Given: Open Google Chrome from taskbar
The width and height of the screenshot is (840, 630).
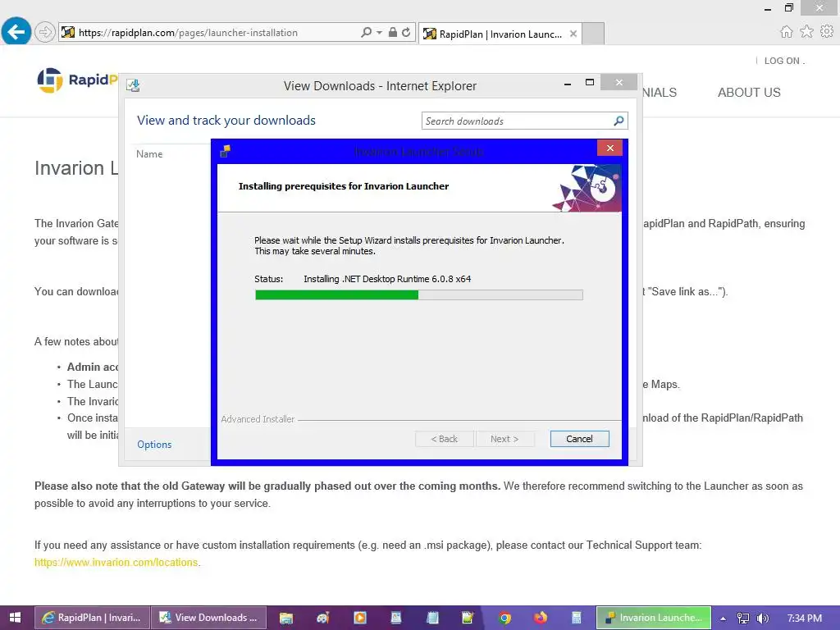Looking at the screenshot, I should tap(504, 618).
